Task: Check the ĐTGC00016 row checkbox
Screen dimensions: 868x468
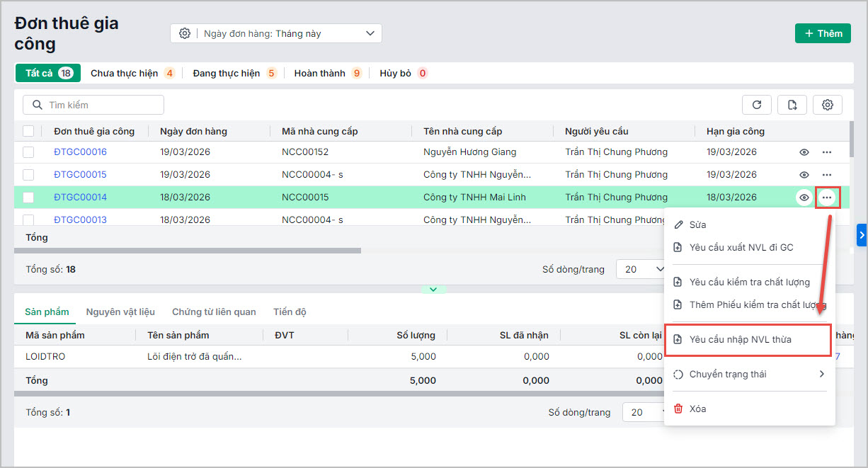Action: point(28,152)
